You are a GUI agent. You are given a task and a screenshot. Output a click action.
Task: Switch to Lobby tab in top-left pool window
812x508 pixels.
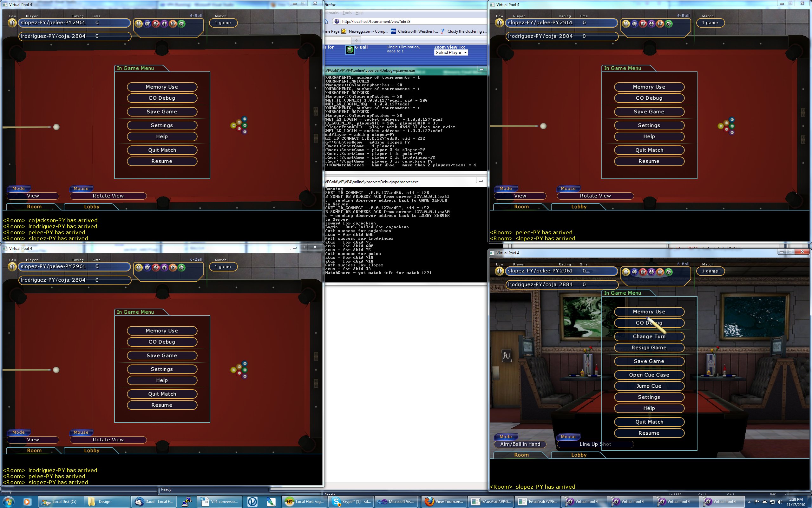(92, 207)
